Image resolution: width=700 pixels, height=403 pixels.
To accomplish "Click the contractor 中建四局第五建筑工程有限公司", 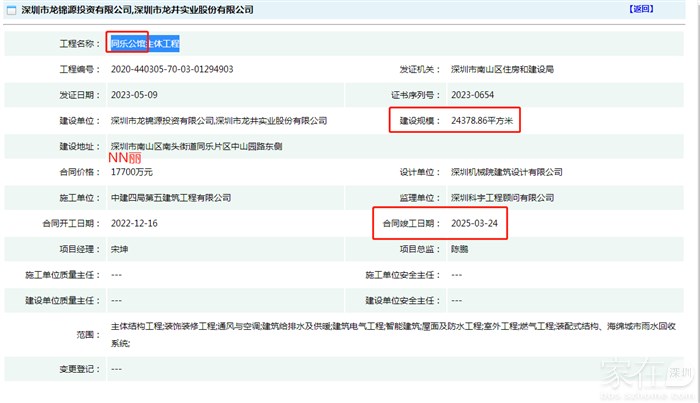I will coord(172,198).
